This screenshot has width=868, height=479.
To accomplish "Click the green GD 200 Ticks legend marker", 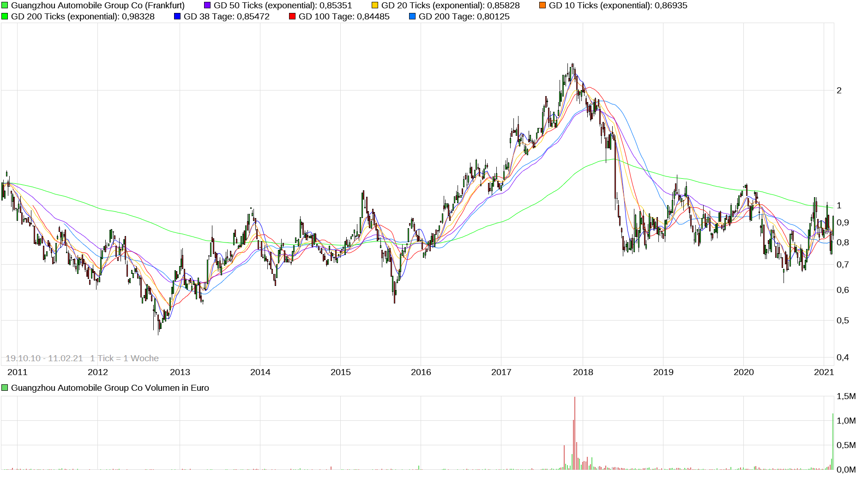I will click(6, 16).
